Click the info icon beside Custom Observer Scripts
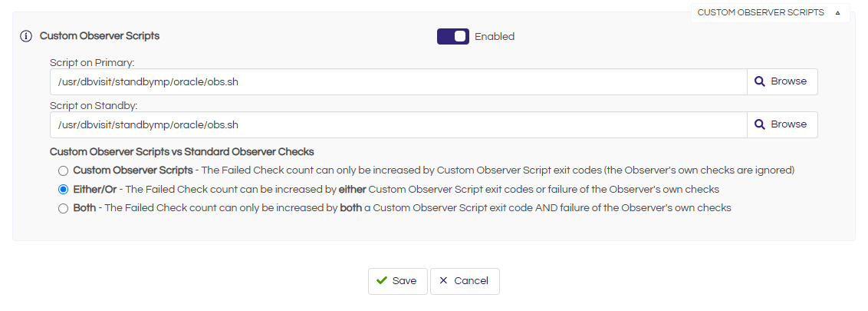 pos(26,37)
